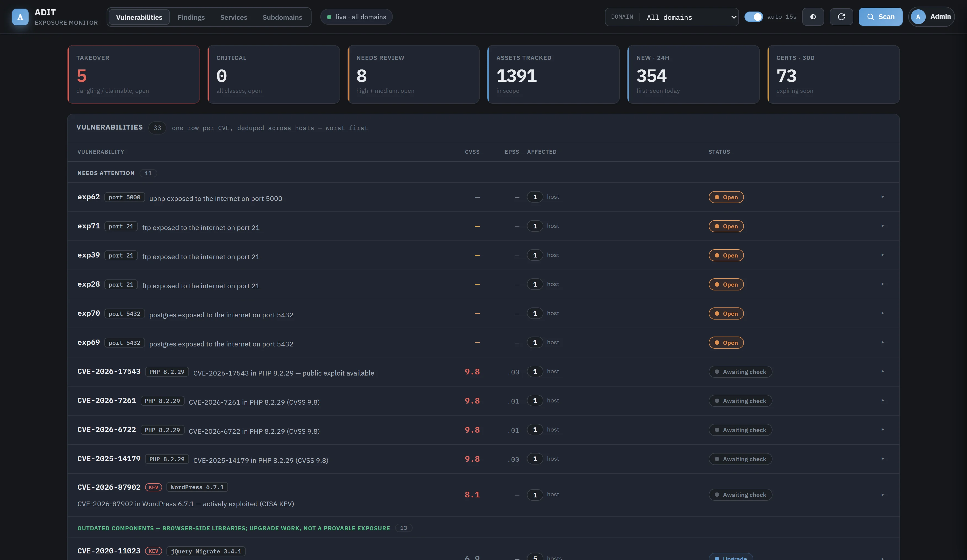Expand the CVE-2026-17543 row arrow
Viewport: 967px width, 560px height.
[x=883, y=372]
